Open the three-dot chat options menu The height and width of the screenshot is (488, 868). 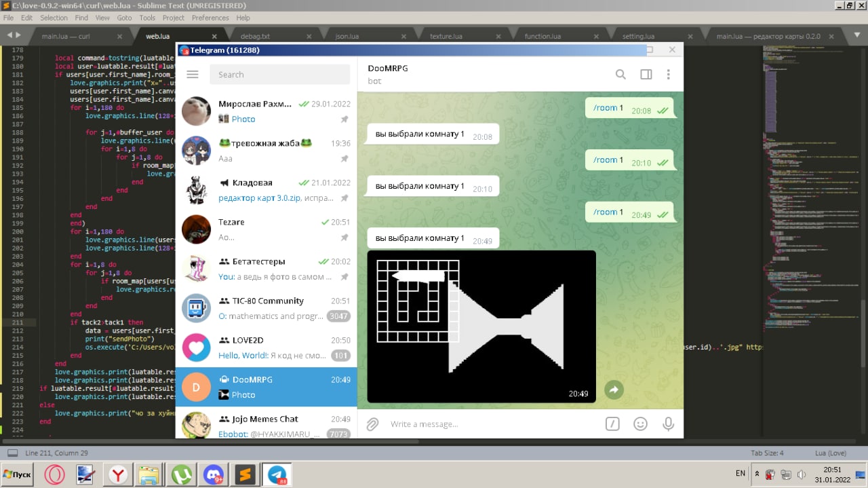coord(668,75)
